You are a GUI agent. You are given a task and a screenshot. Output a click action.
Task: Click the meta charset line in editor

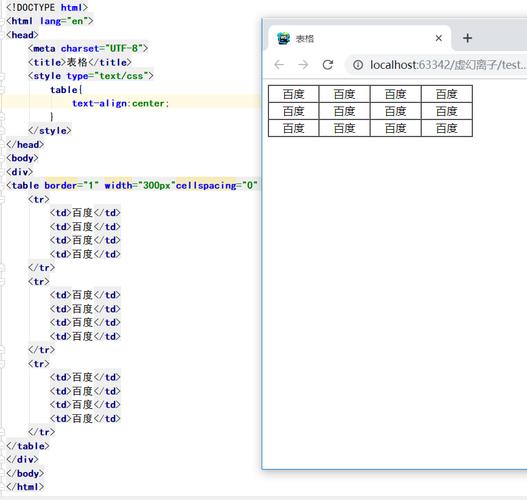88,49
